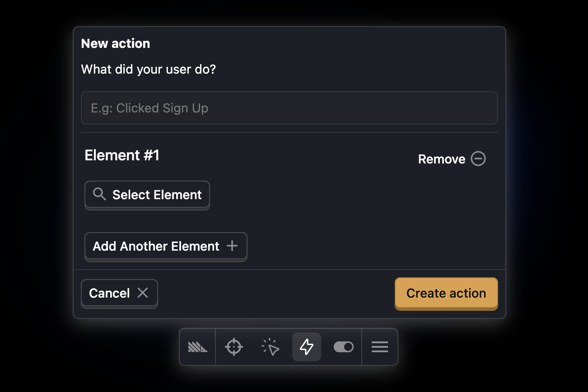Select the Inspect element crosshair tool
The width and height of the screenshot is (588, 392).
pyautogui.click(x=234, y=347)
